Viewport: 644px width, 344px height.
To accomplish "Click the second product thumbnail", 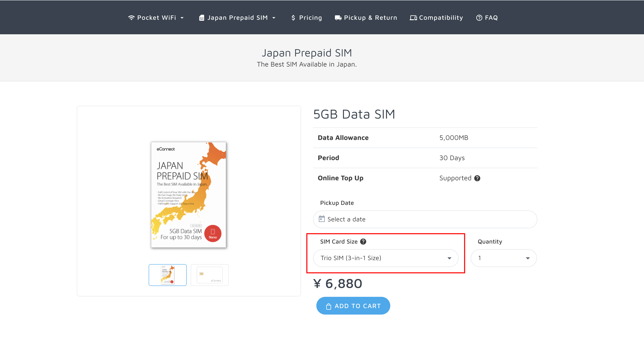I will (x=208, y=275).
